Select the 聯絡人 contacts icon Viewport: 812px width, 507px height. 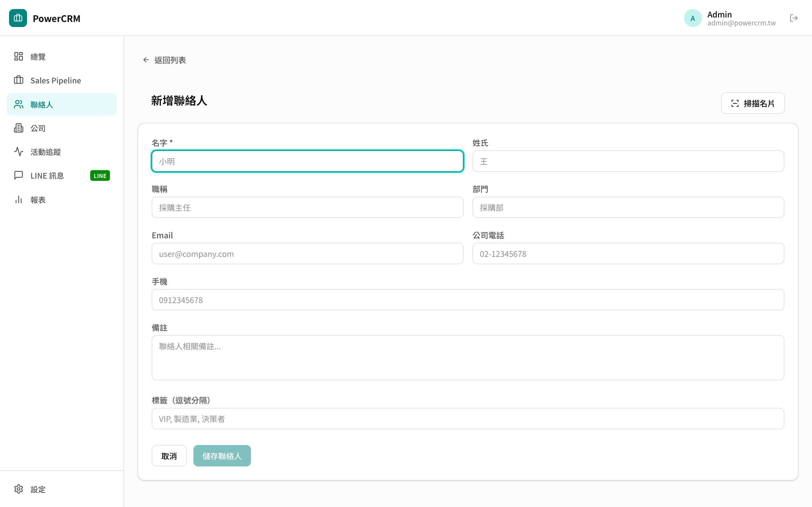pyautogui.click(x=18, y=104)
